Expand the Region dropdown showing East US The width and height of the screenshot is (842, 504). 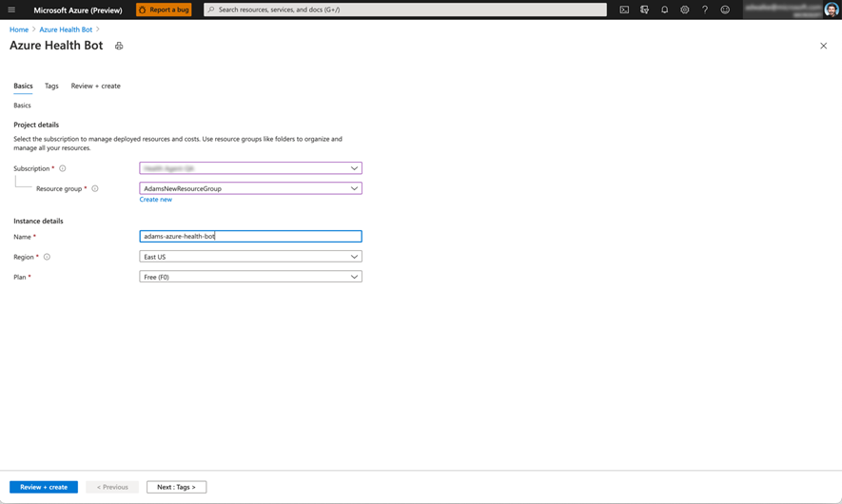(251, 257)
